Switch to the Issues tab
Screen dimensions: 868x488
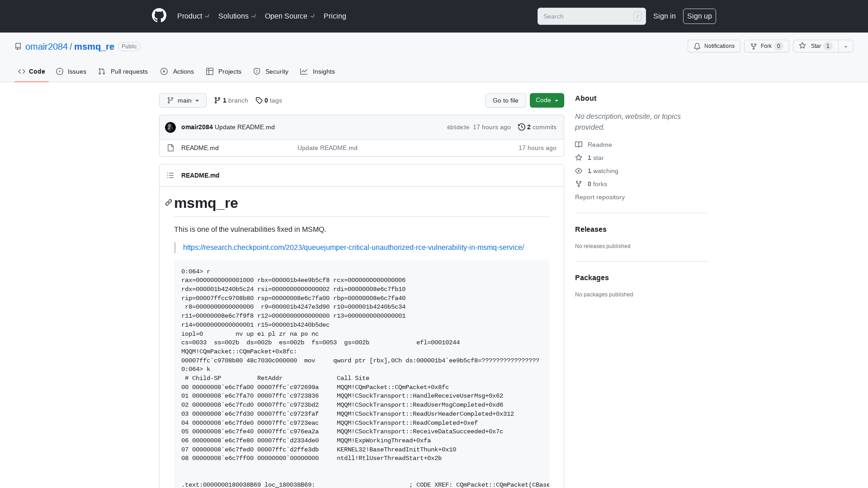click(x=71, y=71)
